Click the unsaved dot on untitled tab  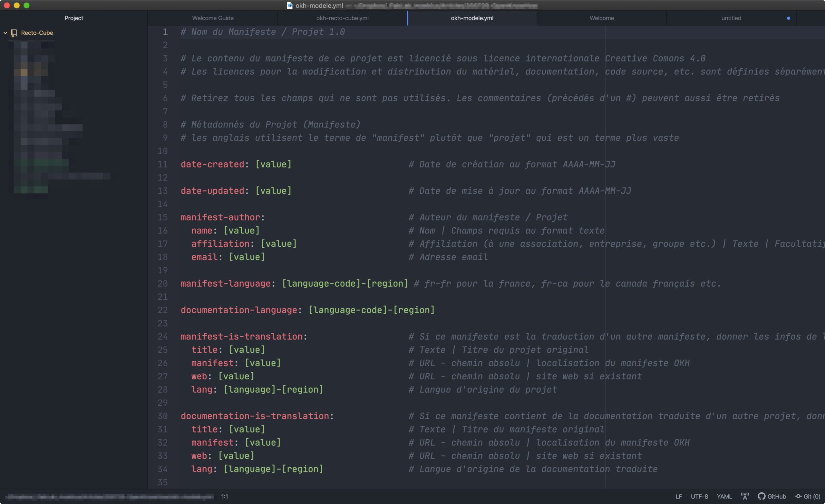(x=788, y=18)
